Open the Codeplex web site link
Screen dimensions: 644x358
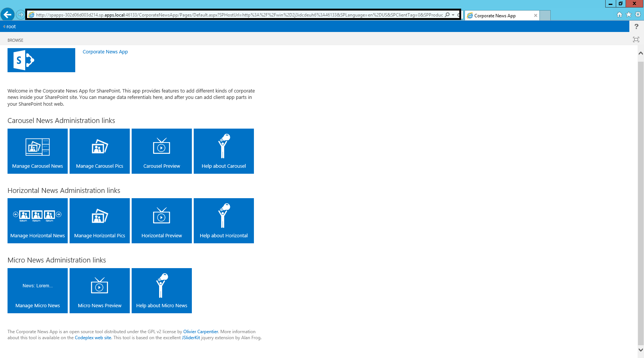(93, 338)
